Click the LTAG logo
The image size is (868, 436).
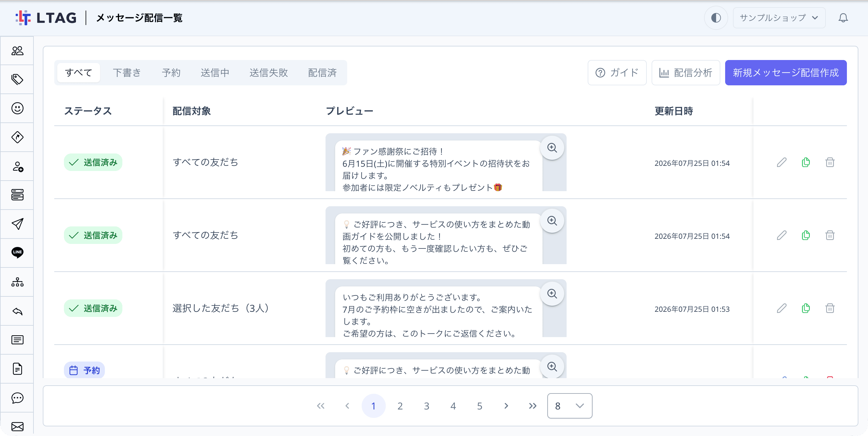click(46, 18)
